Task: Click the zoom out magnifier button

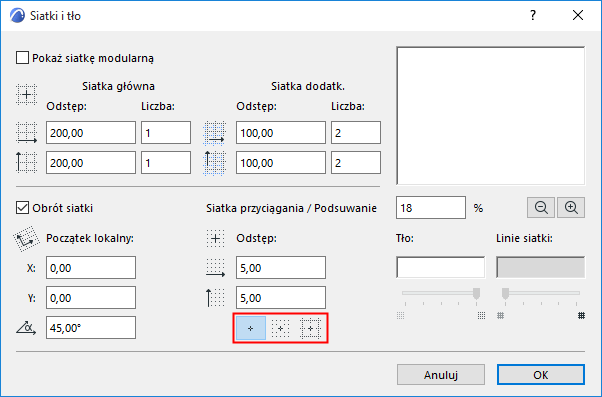Action: (x=541, y=208)
